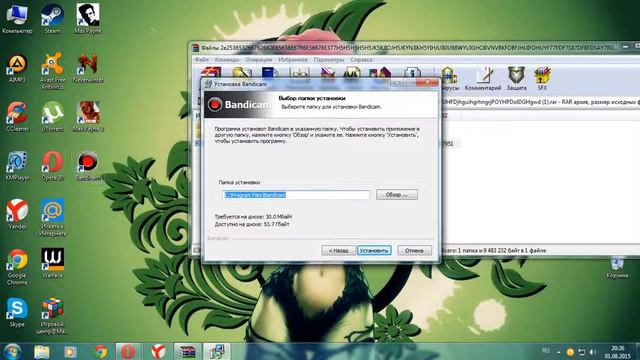Viewport: 640px width, 360px height.
Task: Open the Справка menu in WinRAR
Action: (361, 60)
